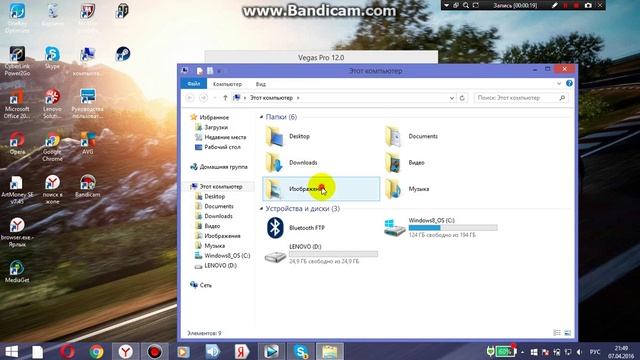Screen dimensions: 640x360
Task: Click the Windows Start button
Action: pos(11,351)
